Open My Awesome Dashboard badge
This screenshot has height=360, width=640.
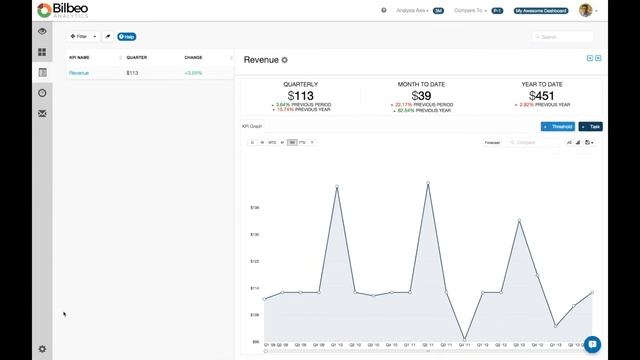541,11
